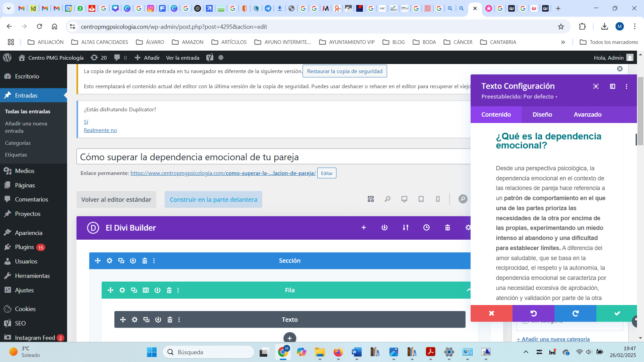Click the Divi Builder trash icon
Image resolution: width=644 pixels, height=362 pixels.
pyautogui.click(x=447, y=228)
